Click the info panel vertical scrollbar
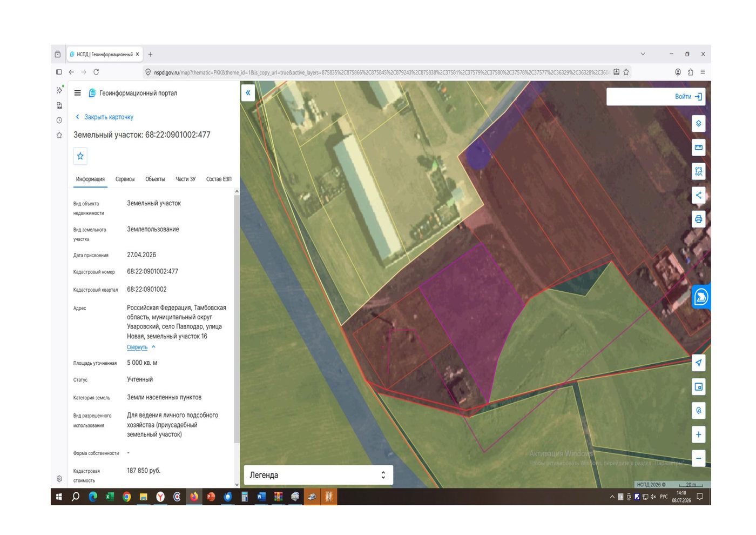Screen dimensions: 756x535 [x=237, y=319]
